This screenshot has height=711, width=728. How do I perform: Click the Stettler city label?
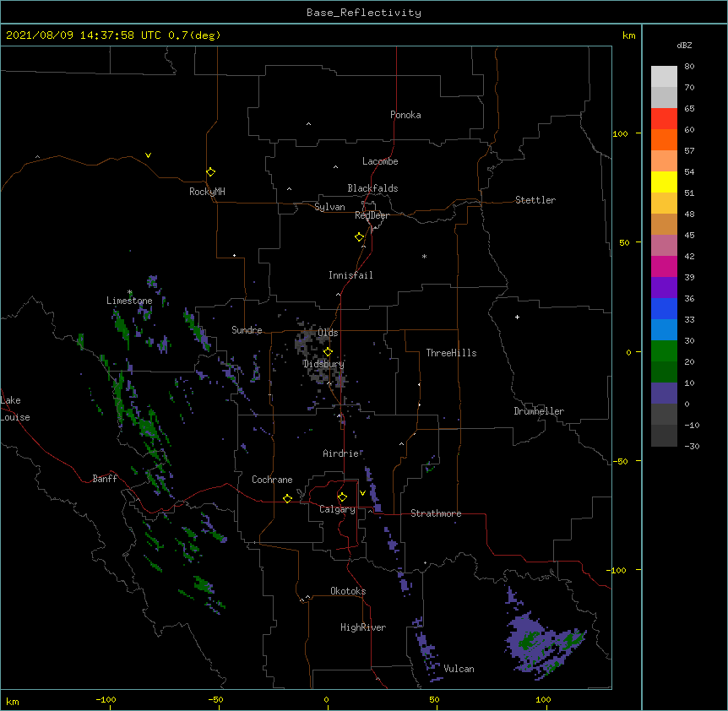(x=535, y=200)
